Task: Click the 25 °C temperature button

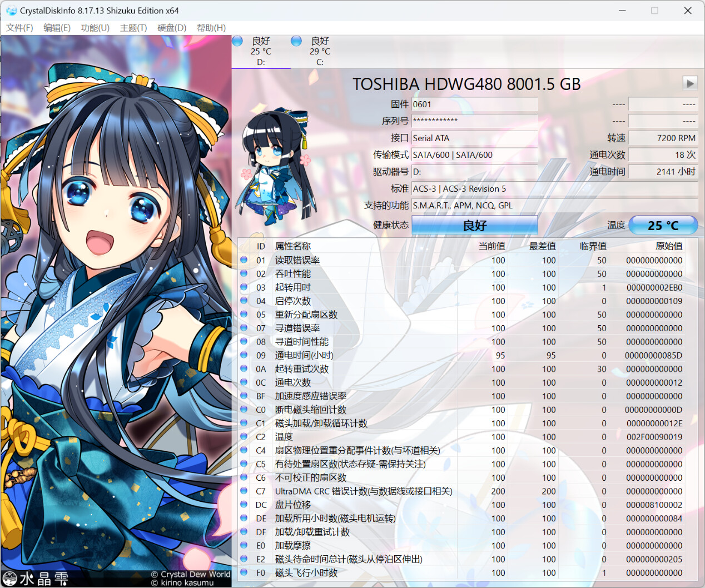Action: coord(663,225)
